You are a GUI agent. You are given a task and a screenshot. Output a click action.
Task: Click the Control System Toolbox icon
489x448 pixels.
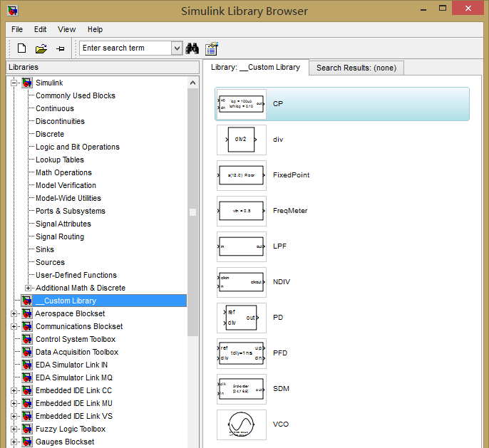[27, 339]
